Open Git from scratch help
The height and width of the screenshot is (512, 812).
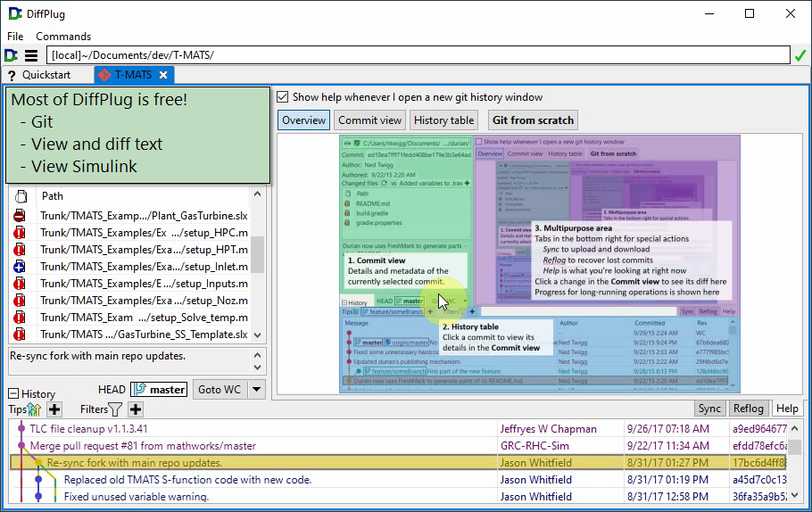[533, 120]
